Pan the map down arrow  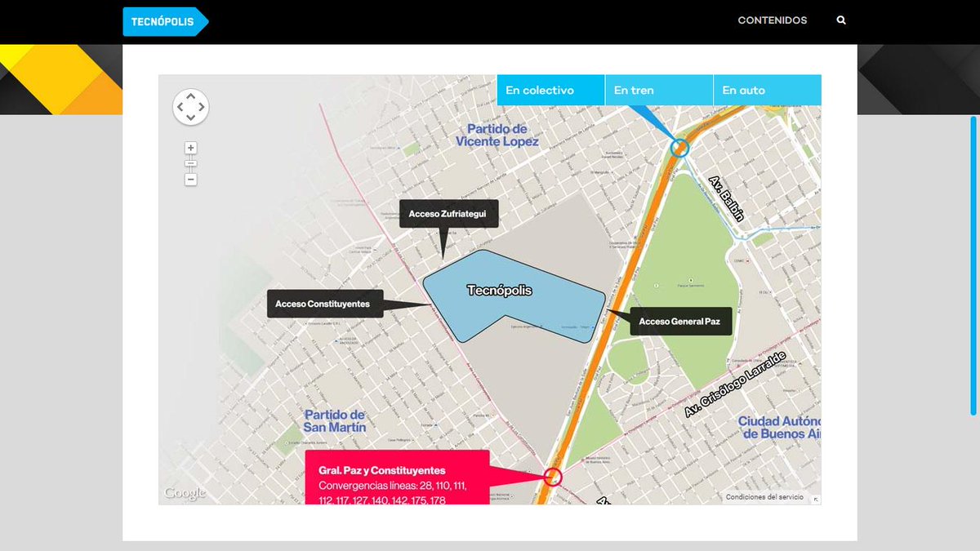[x=190, y=118]
